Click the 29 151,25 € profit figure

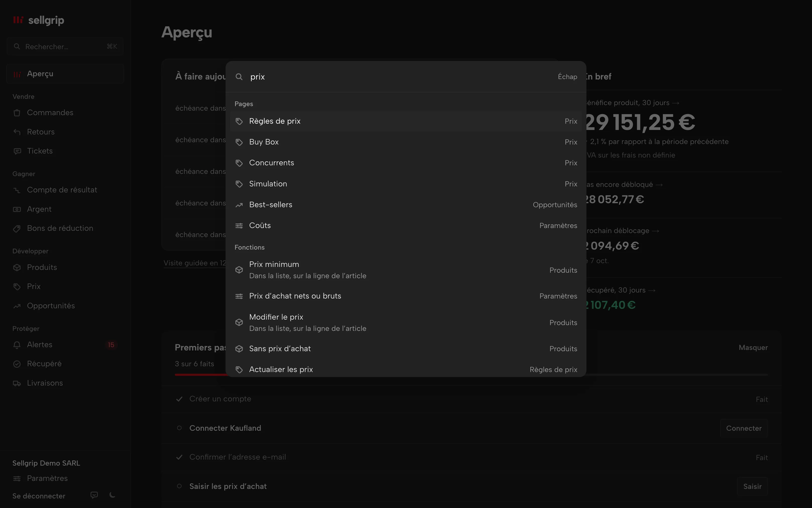(x=640, y=122)
